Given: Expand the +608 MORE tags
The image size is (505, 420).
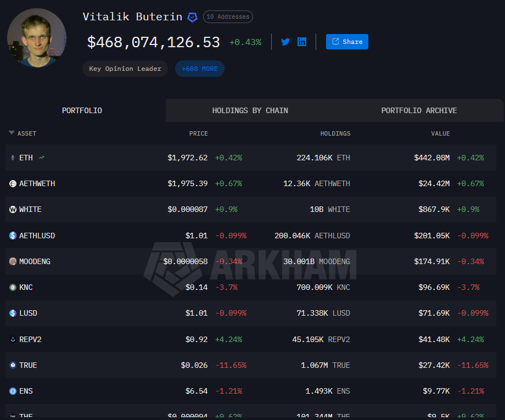Looking at the screenshot, I should coord(200,69).
